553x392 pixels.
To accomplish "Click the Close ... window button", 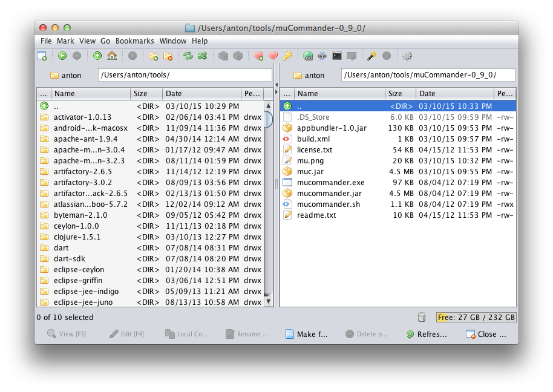I will [x=486, y=334].
